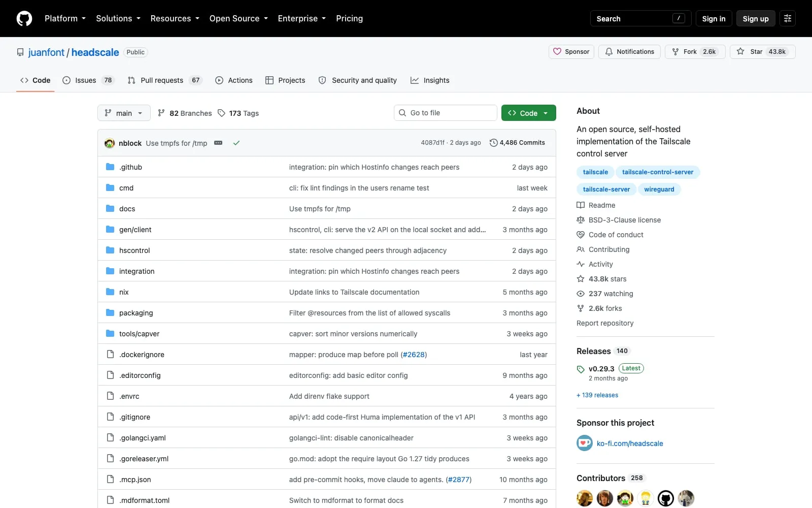Open the Insights tab
The image size is (812, 508).
click(430, 80)
